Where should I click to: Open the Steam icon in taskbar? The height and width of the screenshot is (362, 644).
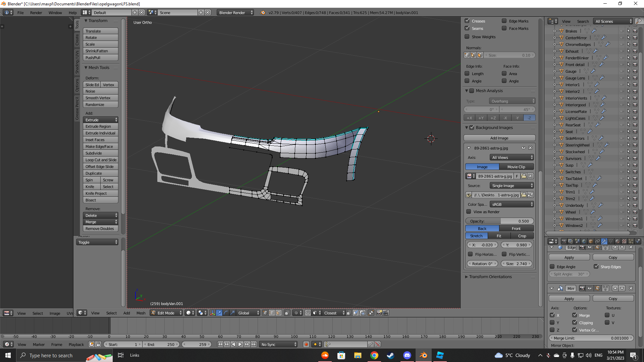click(x=390, y=355)
